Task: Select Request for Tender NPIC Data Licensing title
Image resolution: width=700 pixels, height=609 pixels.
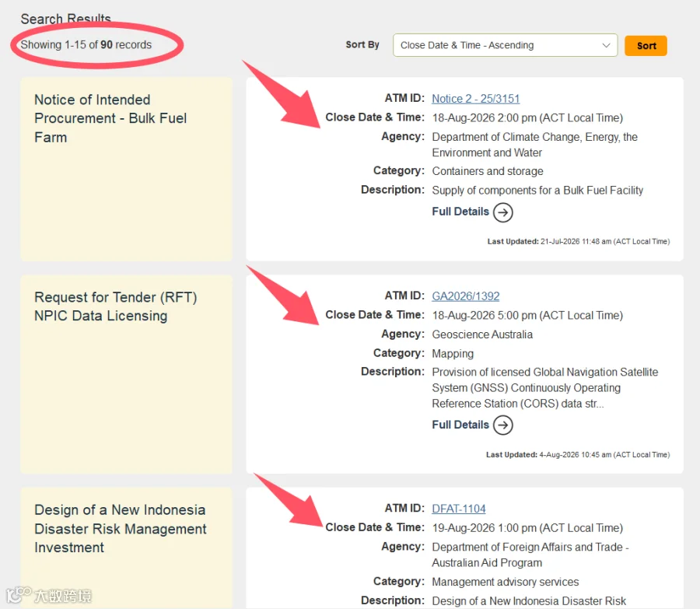Action: [116, 306]
